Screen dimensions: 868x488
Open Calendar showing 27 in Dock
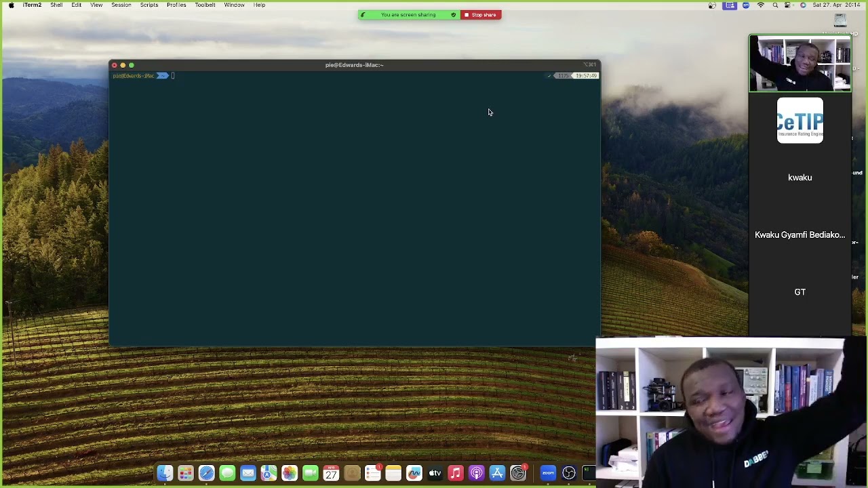[x=331, y=473]
